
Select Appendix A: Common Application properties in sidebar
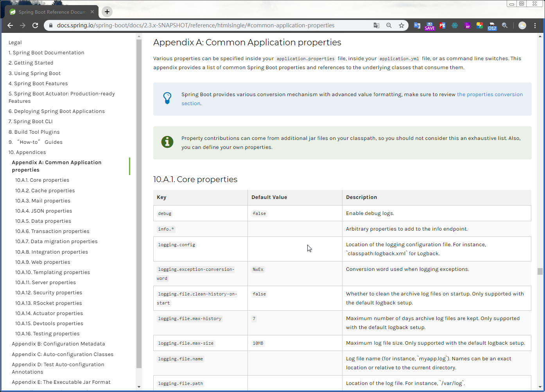tap(57, 166)
